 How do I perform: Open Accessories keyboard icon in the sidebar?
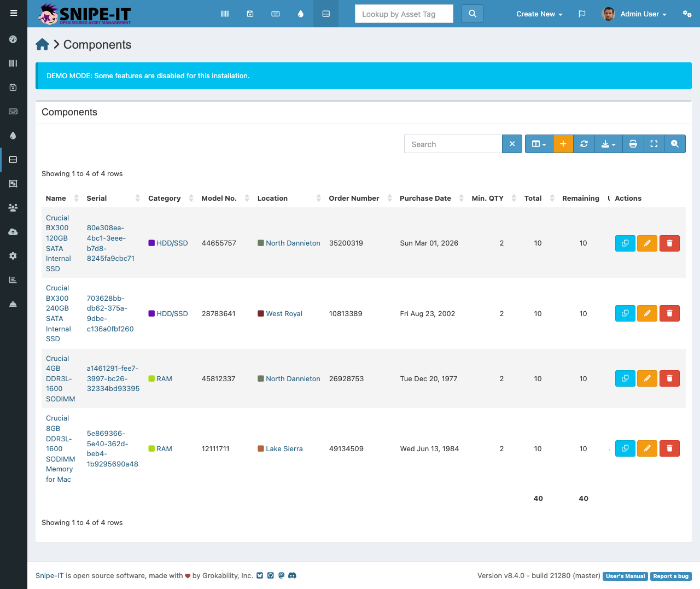(13, 112)
